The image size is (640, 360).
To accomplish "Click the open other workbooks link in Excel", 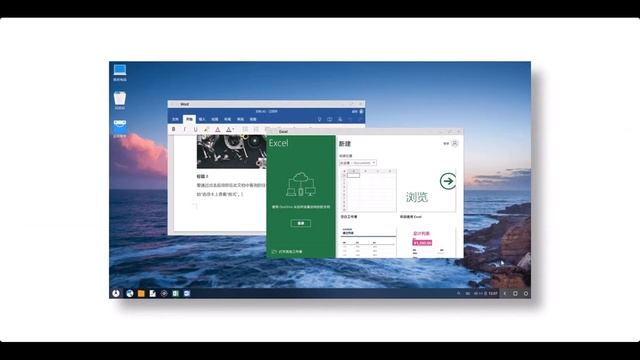I will [287, 252].
